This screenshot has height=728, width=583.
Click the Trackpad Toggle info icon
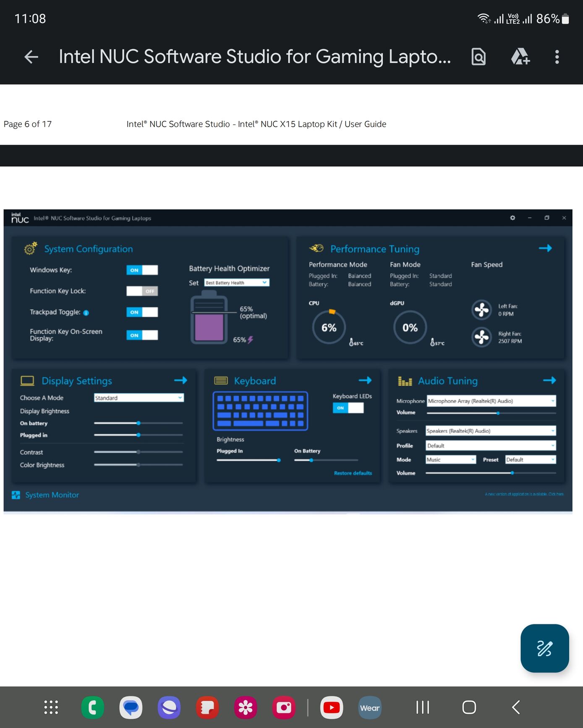[x=86, y=313]
